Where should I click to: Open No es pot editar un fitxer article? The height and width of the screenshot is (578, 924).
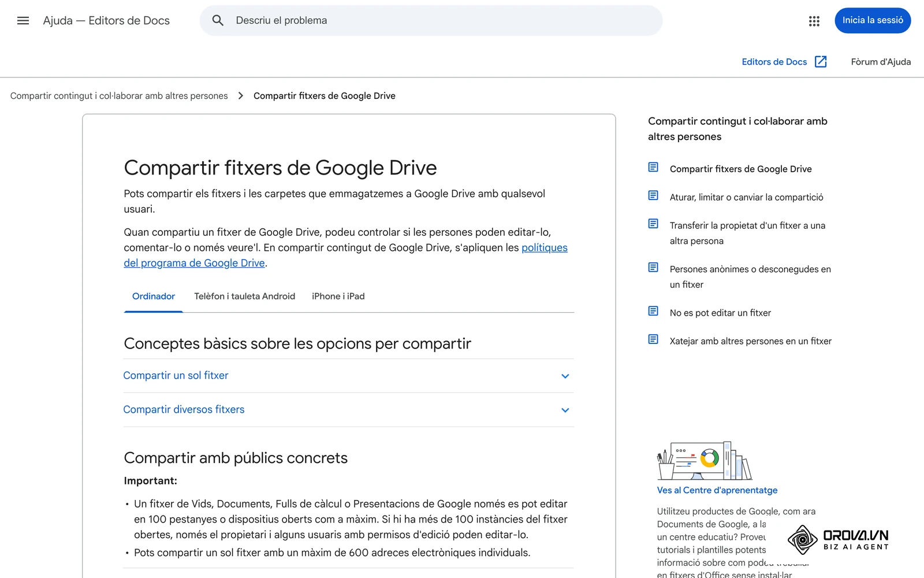(x=720, y=313)
